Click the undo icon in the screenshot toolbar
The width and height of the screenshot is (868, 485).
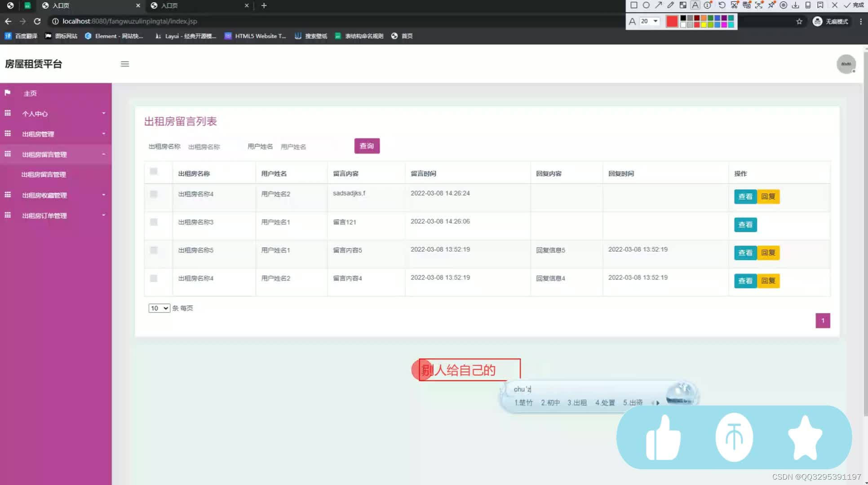tap(722, 4)
